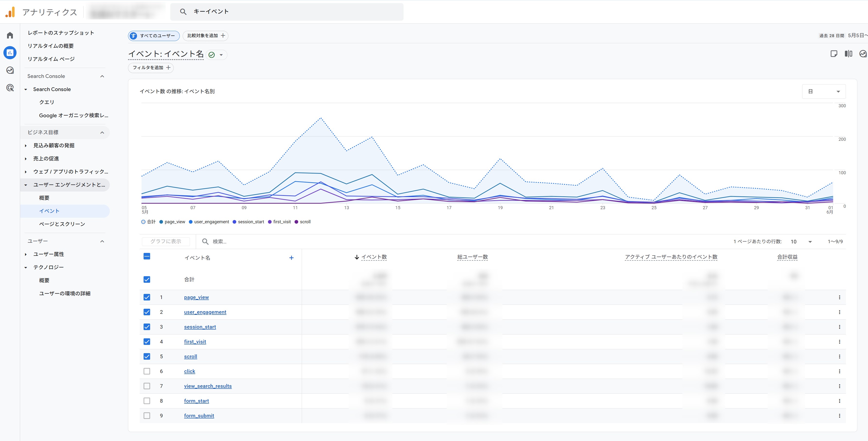The height and width of the screenshot is (441, 868).
Task: Click the フィルタを追加 button
Action: tap(151, 68)
